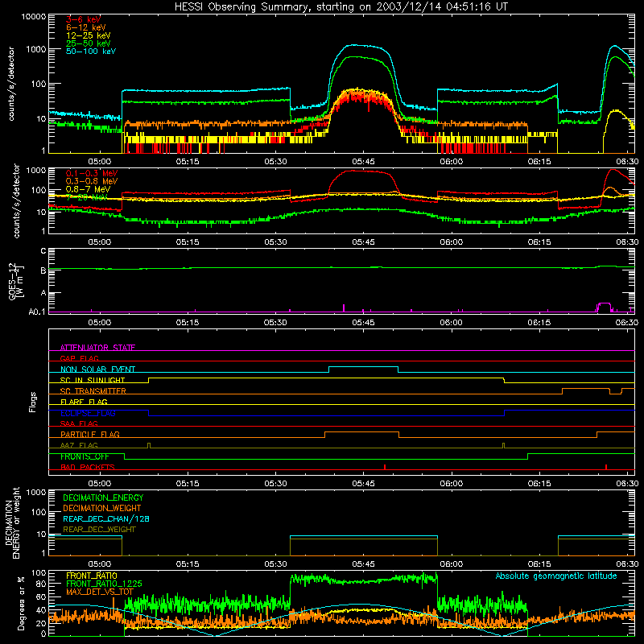
Task: Click counts/s/detector label of the keV panel
Action: point(11,84)
